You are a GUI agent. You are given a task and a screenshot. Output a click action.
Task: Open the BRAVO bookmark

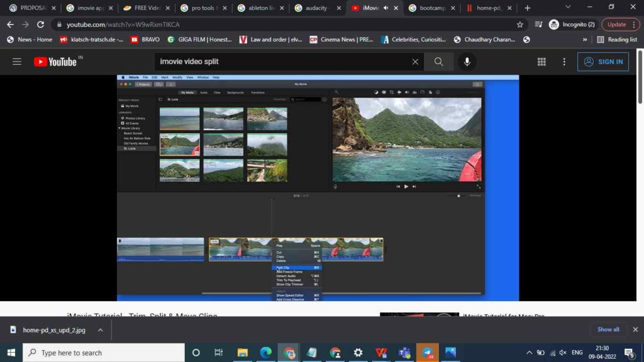[145, 40]
